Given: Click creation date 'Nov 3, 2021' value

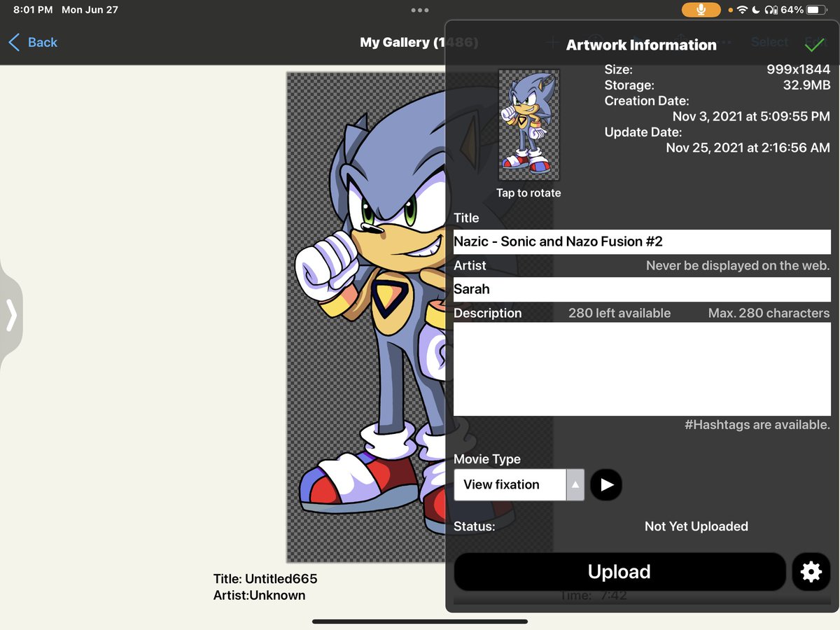Looking at the screenshot, I should pyautogui.click(x=751, y=117).
